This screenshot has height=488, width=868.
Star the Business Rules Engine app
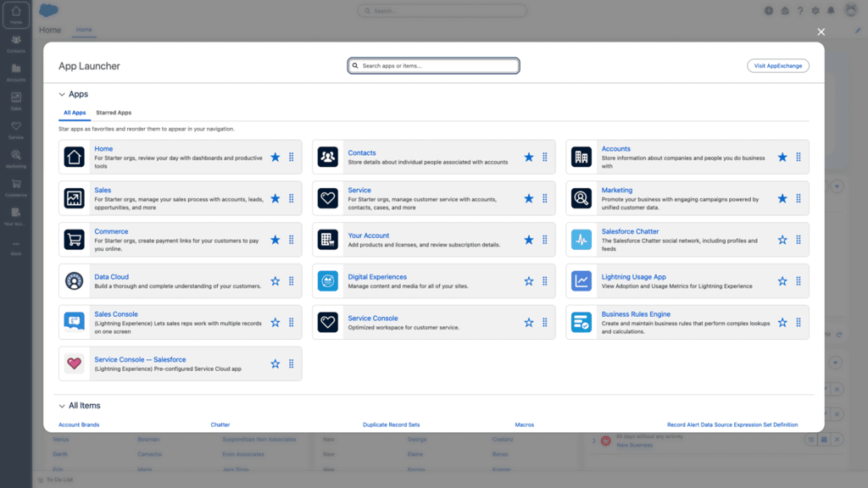coord(782,322)
